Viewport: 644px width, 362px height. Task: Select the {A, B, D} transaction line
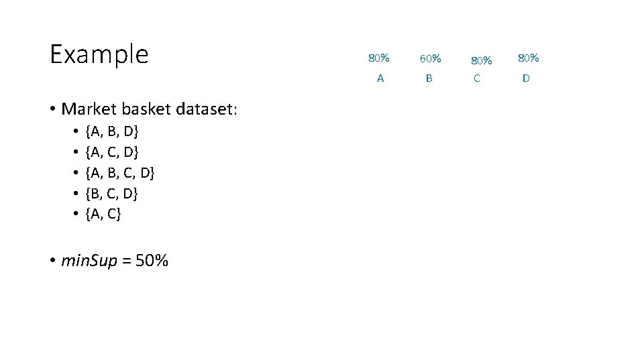(x=112, y=131)
